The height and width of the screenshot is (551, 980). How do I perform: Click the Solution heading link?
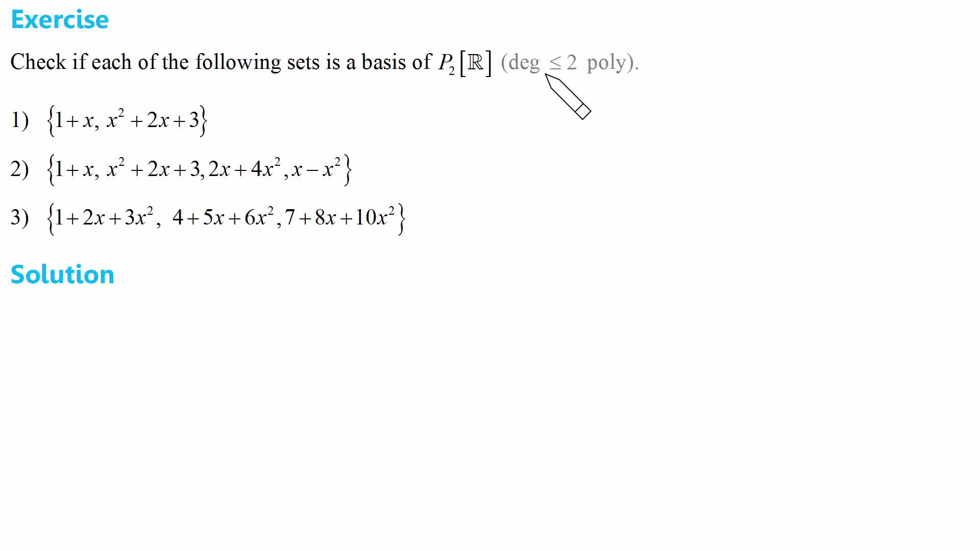click(x=62, y=274)
